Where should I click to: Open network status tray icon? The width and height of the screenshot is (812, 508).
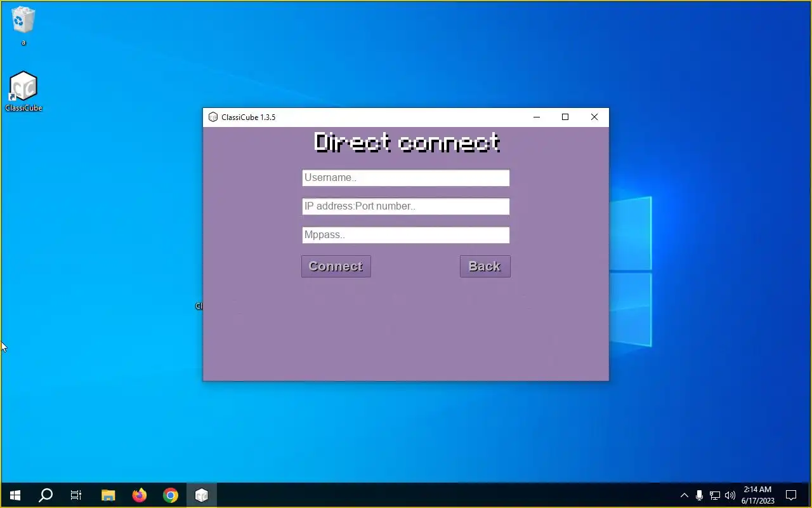714,495
